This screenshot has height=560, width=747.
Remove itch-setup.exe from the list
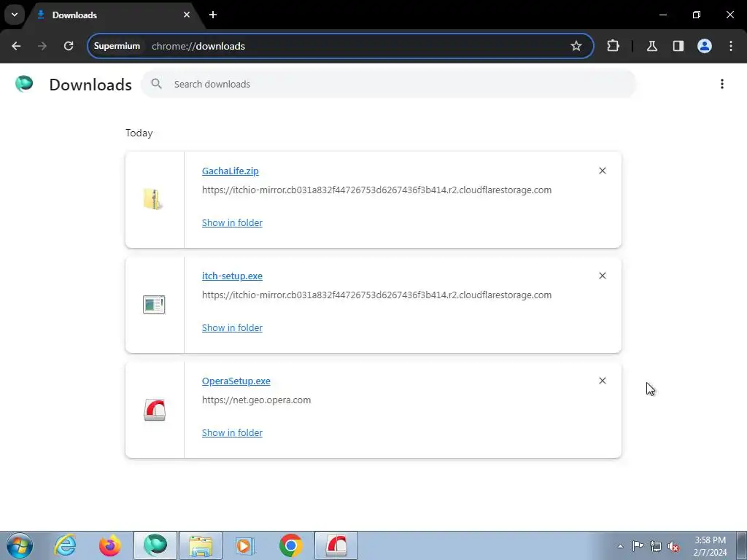click(x=602, y=276)
